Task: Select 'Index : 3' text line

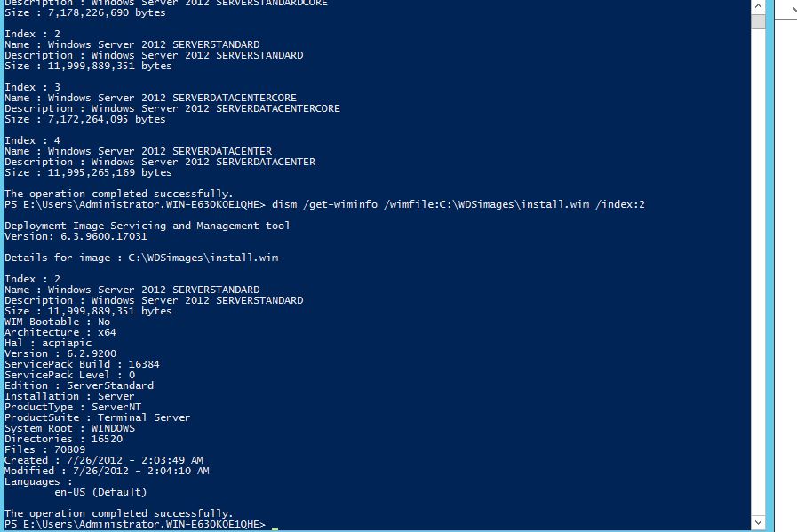Action: pos(33,87)
